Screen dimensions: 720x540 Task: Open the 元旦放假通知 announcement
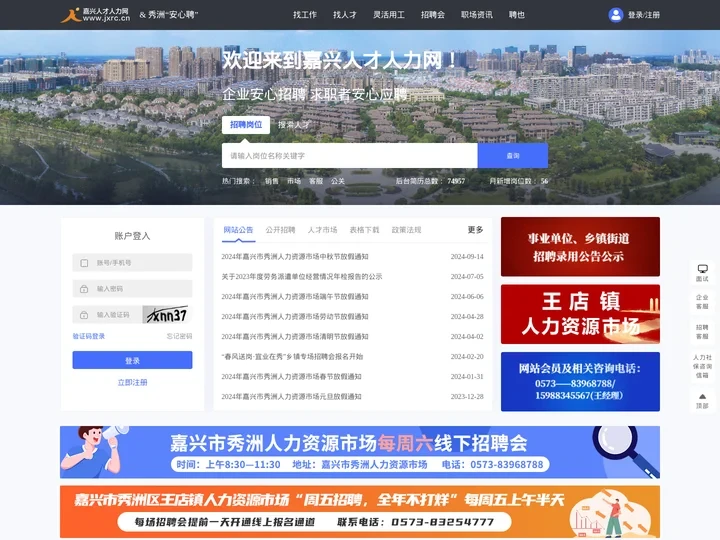tap(292, 396)
